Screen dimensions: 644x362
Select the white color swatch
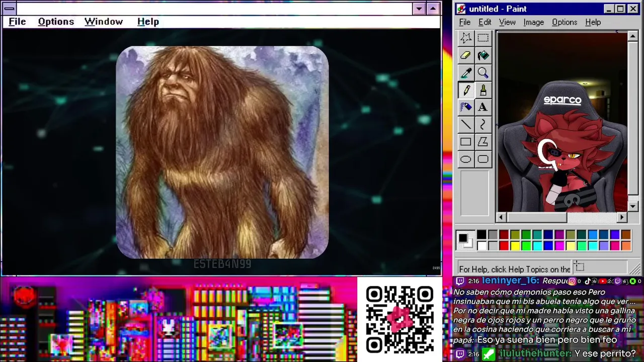(x=481, y=246)
